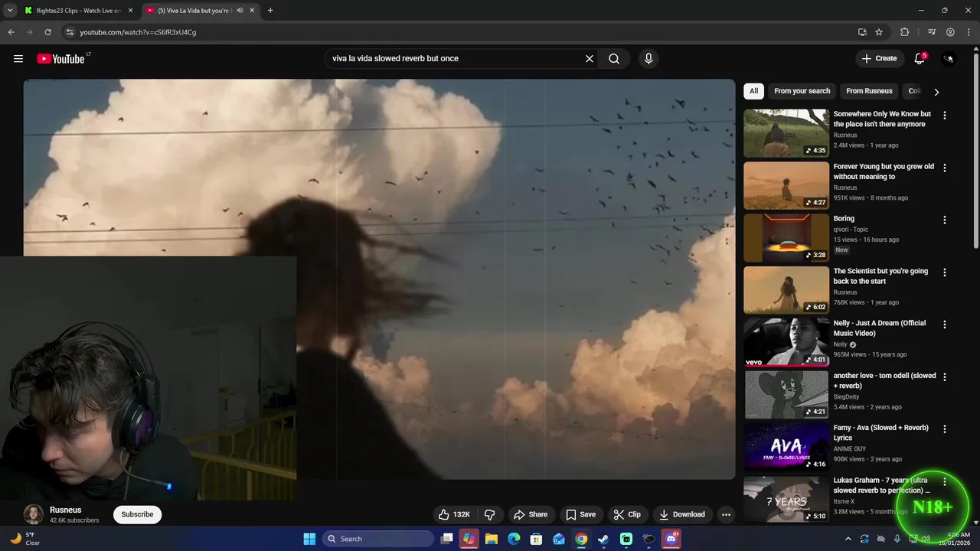Image resolution: width=980 pixels, height=551 pixels.
Task: Select the From your search chip
Action: click(x=802, y=91)
